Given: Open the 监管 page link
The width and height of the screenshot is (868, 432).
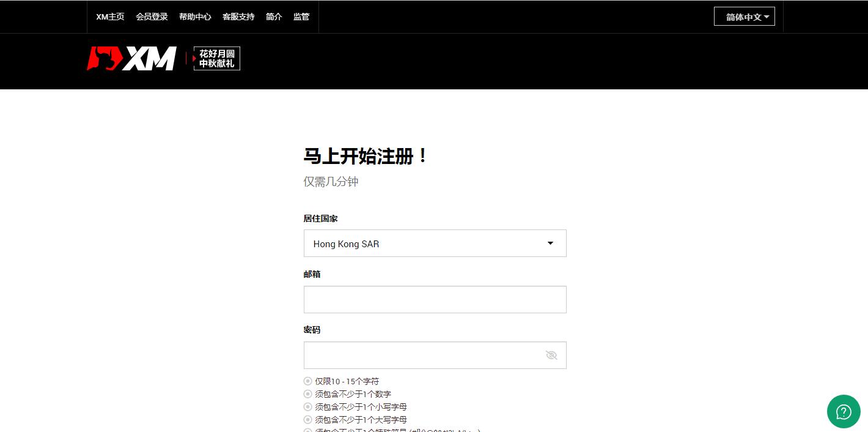Looking at the screenshot, I should coord(301,17).
